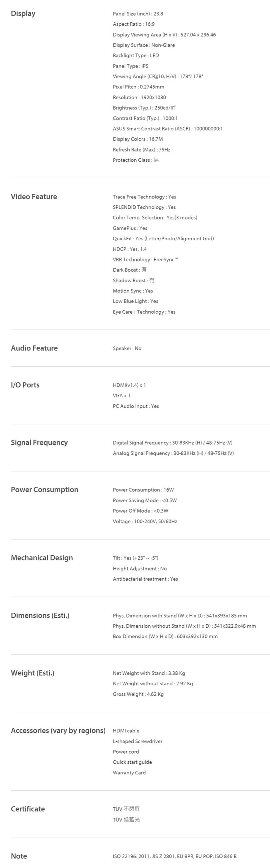Select Accessories (vary by regions) heading
The width and height of the screenshot is (270, 868).
[58, 730]
